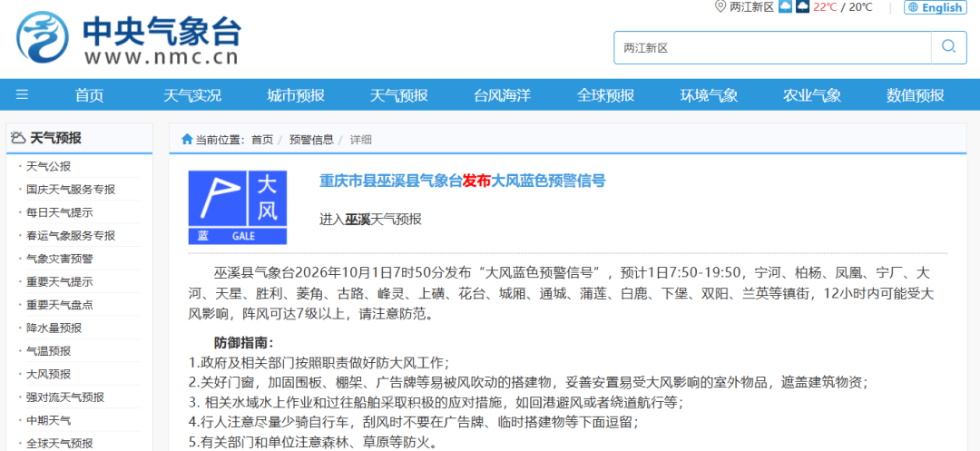Click 预警信息 in the breadcrumb
This screenshot has width=980, height=451.
311,140
